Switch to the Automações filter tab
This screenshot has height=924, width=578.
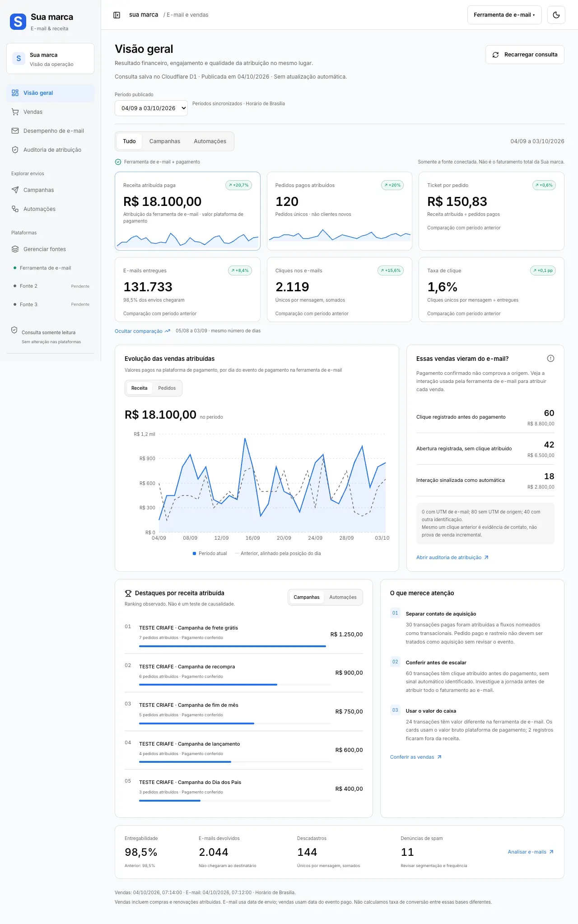(210, 141)
